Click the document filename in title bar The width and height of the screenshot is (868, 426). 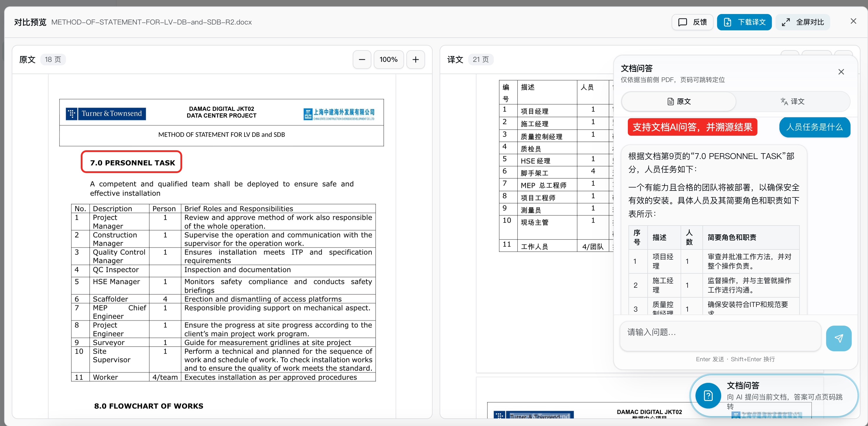[x=151, y=22]
